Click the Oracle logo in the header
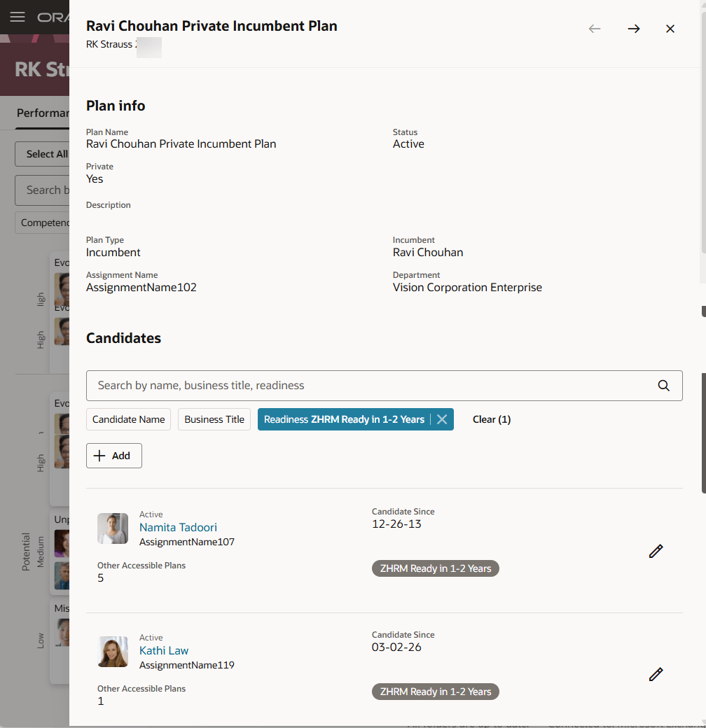The image size is (706, 728). (x=53, y=17)
